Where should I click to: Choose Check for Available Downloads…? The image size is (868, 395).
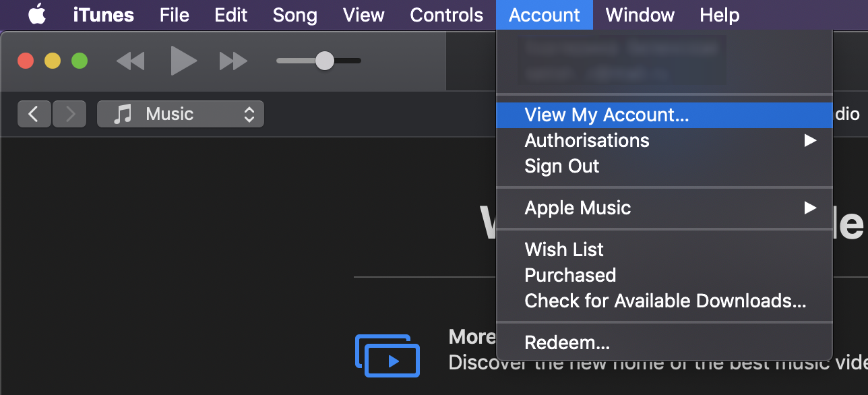click(664, 301)
